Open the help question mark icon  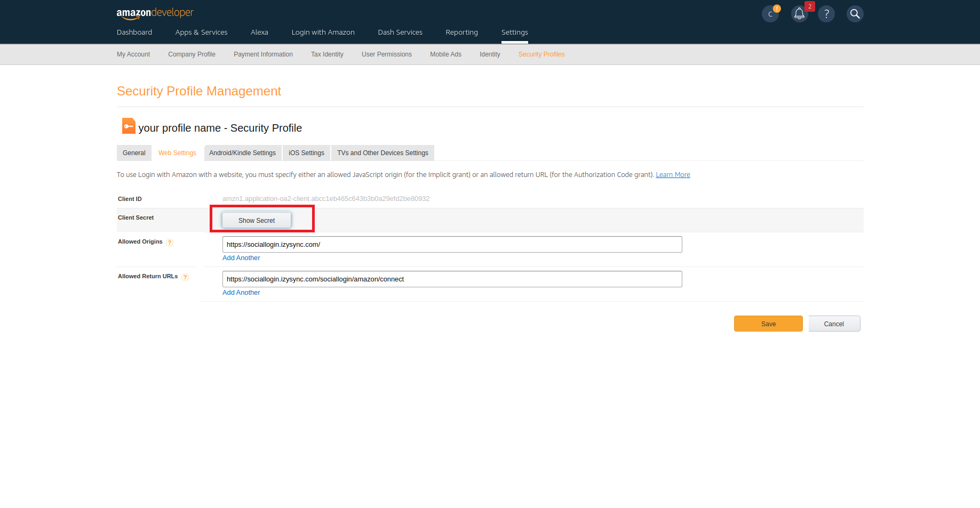(x=826, y=14)
